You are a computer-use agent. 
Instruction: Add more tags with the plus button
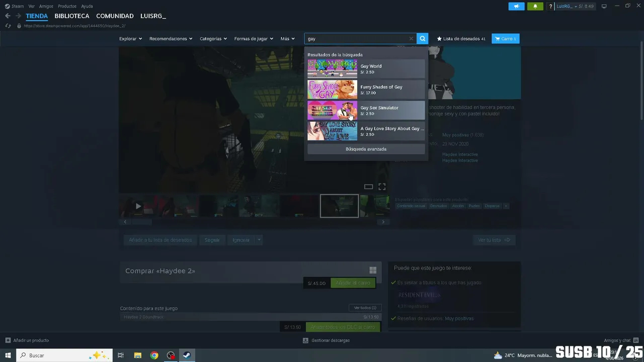pos(506,206)
